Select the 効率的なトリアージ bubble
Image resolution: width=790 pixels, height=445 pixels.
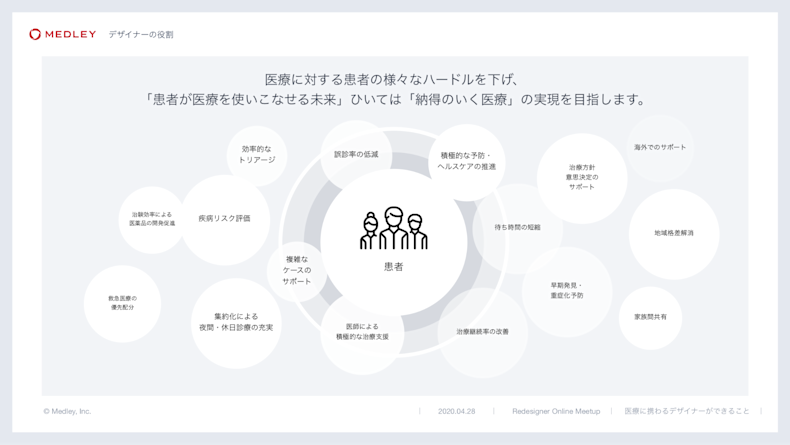[257, 155]
